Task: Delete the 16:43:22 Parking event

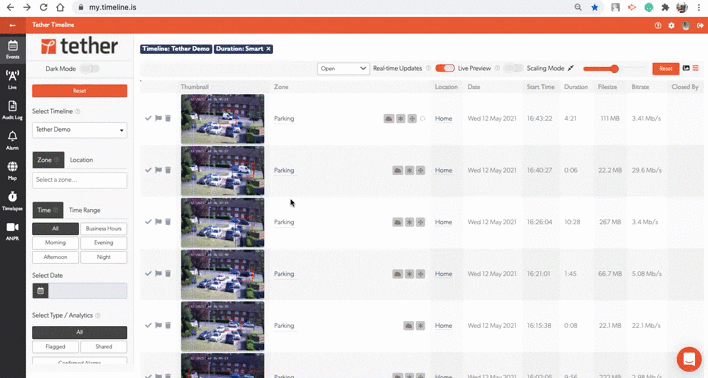Action: click(x=168, y=118)
